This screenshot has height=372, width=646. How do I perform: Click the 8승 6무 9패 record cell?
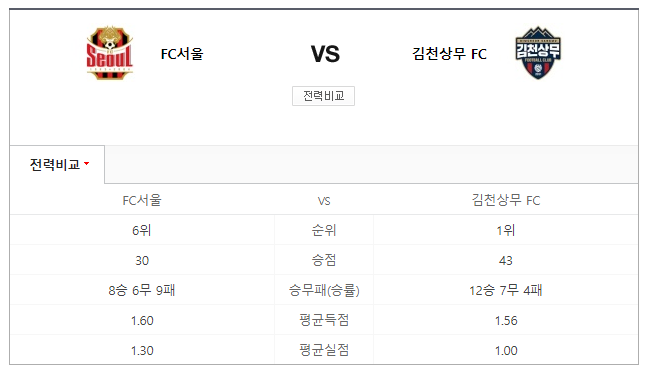coord(142,290)
